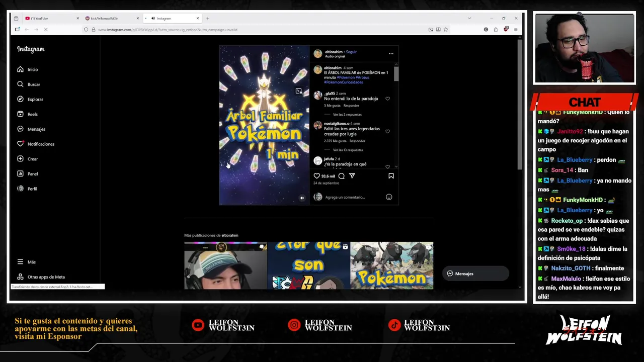Viewport: 644px width, 362px height.
Task: Click Responder on the _gla95 comment
Action: point(351,106)
